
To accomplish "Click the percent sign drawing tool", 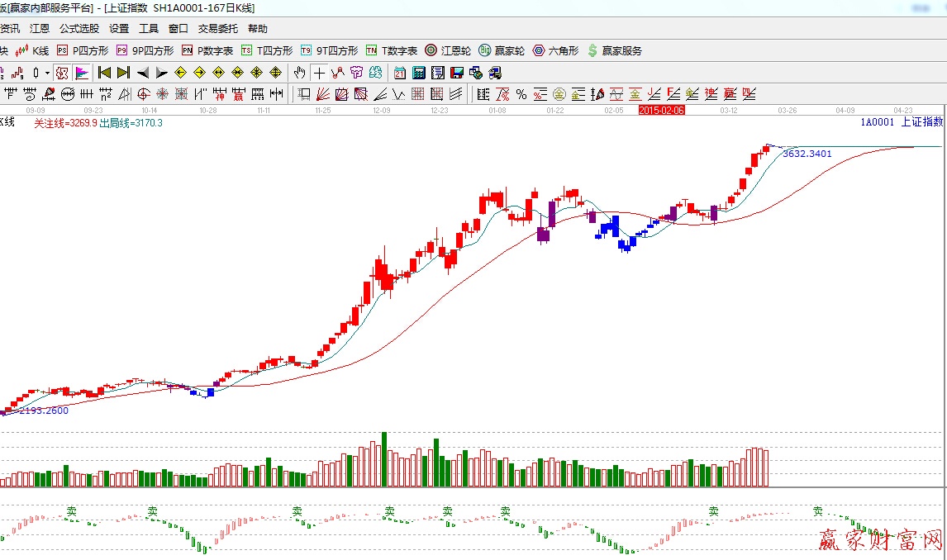I will [521, 94].
